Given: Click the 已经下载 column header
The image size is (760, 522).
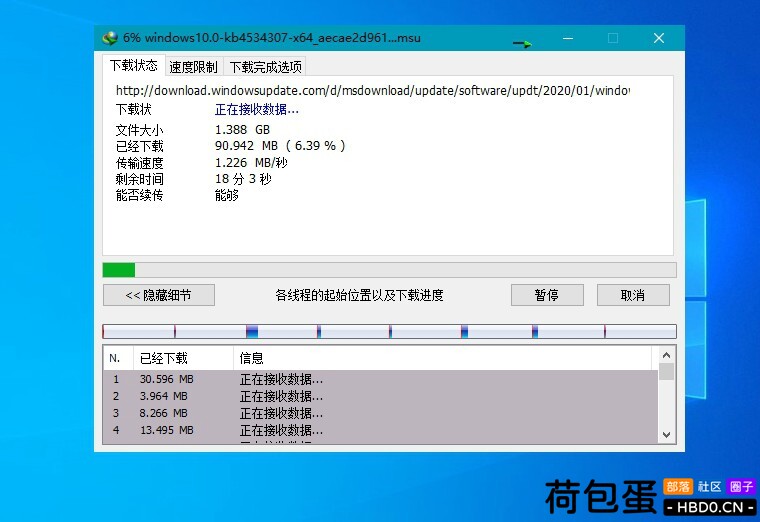Looking at the screenshot, I should (x=183, y=358).
